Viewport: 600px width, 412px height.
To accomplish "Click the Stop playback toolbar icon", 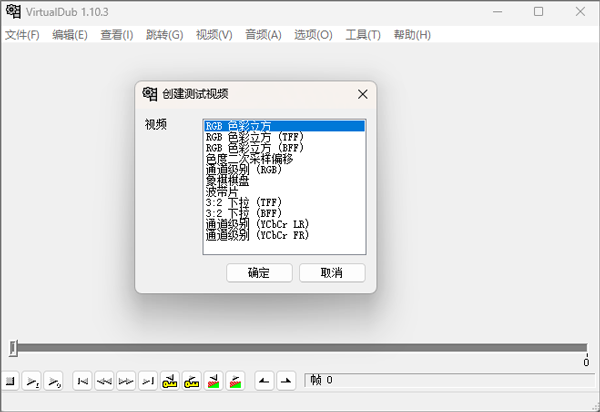I will point(10,381).
